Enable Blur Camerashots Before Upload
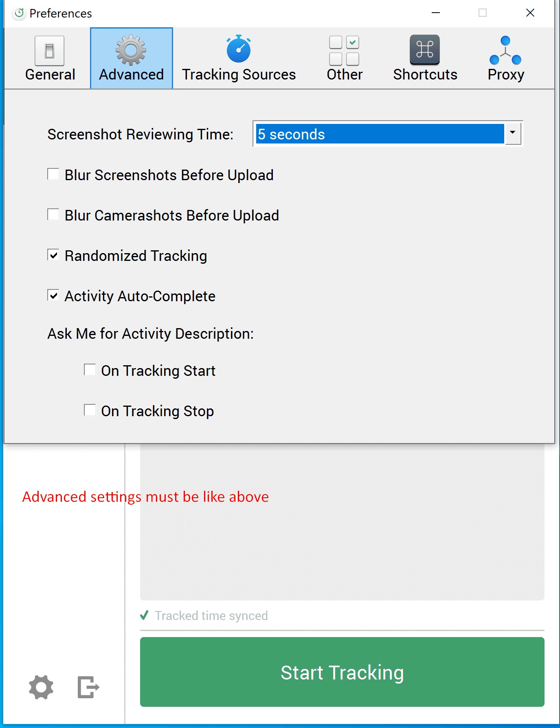The height and width of the screenshot is (728, 560). tap(53, 215)
